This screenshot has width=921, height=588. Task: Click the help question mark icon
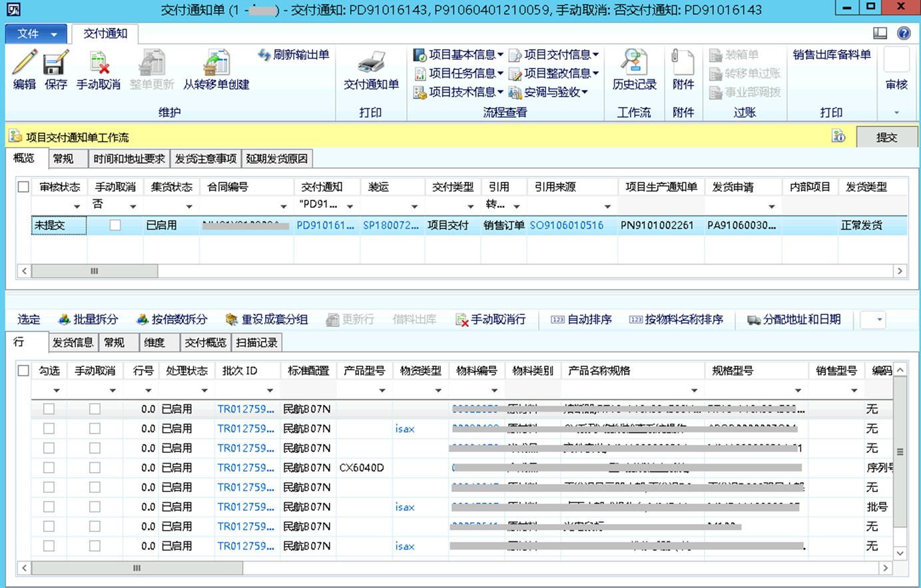904,33
